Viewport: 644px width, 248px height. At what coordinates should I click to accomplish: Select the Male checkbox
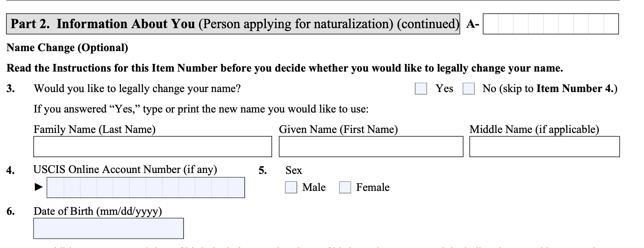(291, 187)
